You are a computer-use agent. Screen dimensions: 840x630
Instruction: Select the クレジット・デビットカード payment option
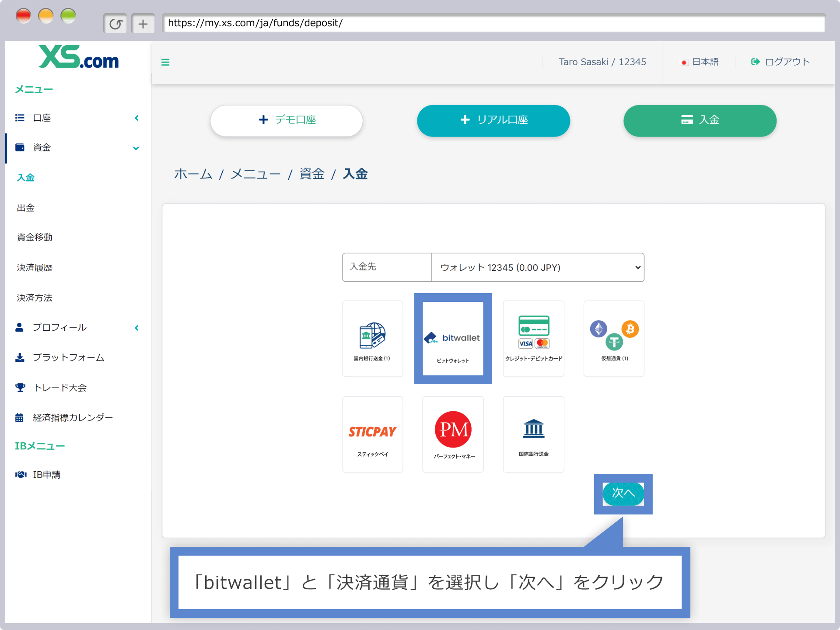[533, 338]
